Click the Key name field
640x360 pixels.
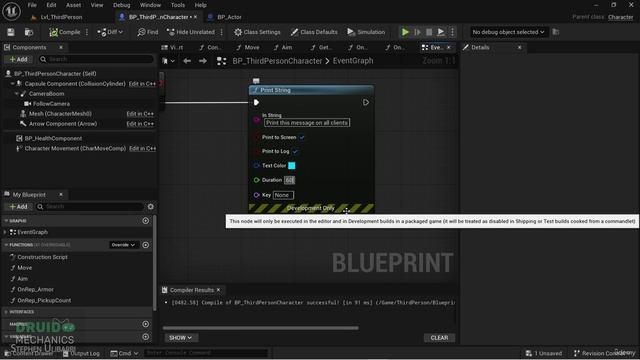283,195
